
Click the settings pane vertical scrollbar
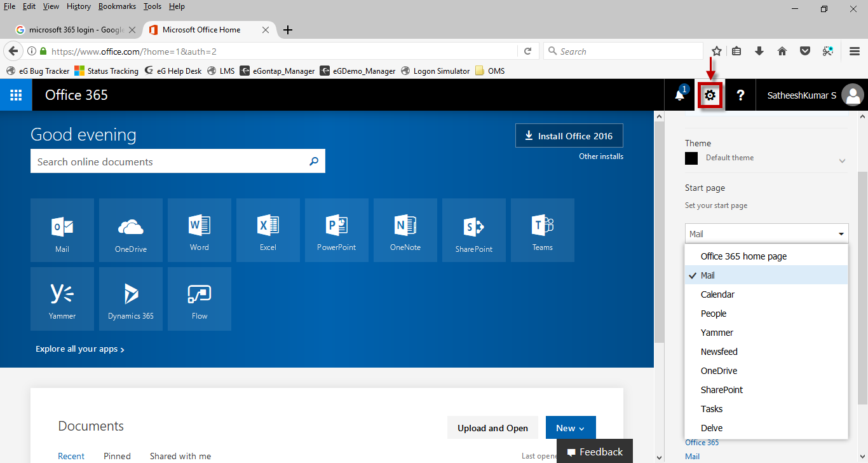(862, 287)
